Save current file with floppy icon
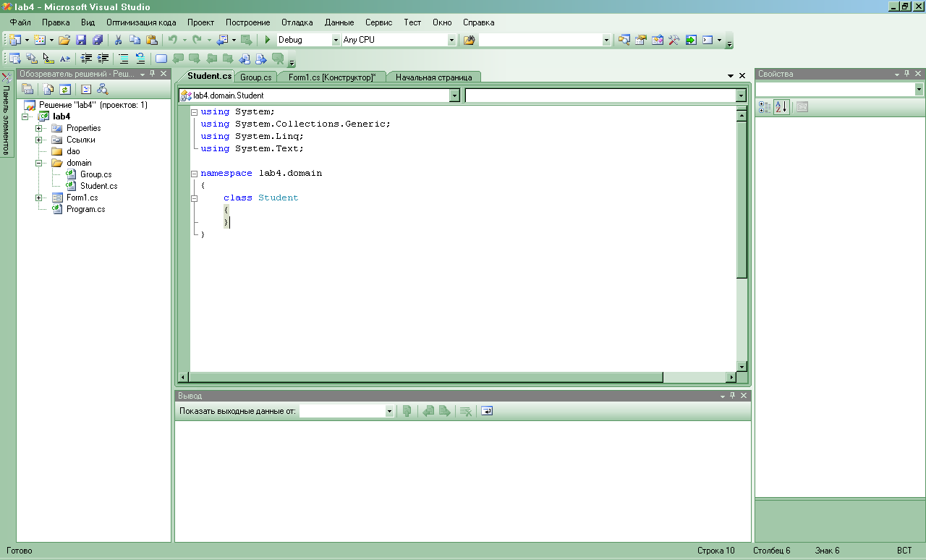Viewport: 926px width, 560px height. pyautogui.click(x=81, y=40)
